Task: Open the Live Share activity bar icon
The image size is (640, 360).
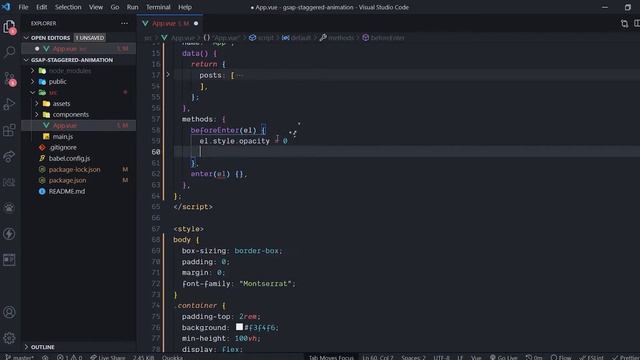Action: coord(9,156)
